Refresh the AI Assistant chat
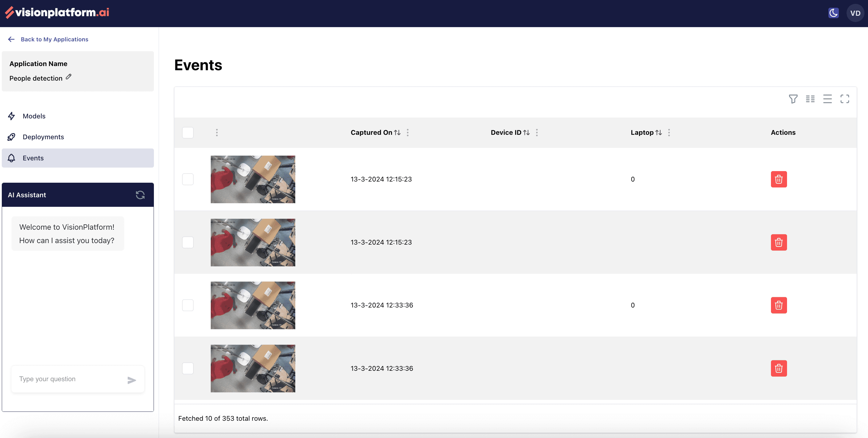The height and width of the screenshot is (438, 868). tap(140, 195)
